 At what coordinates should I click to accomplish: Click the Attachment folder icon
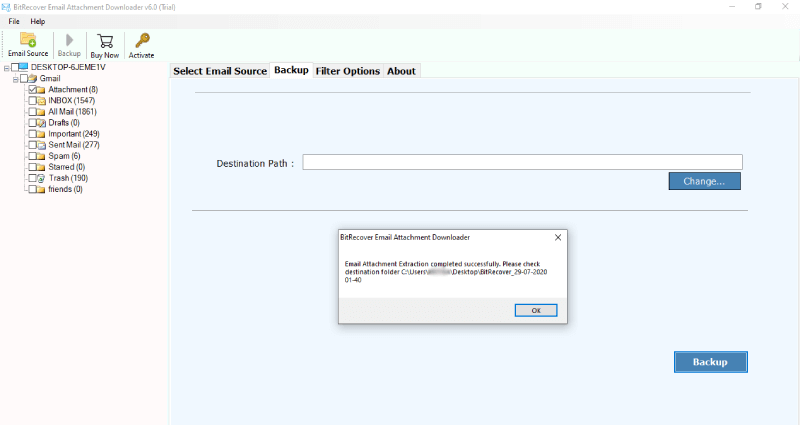tap(41, 90)
